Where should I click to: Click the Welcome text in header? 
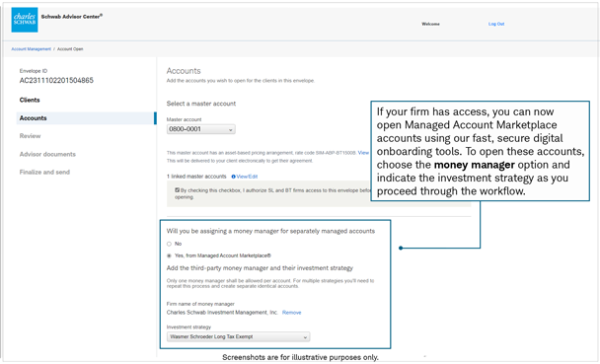(430, 24)
